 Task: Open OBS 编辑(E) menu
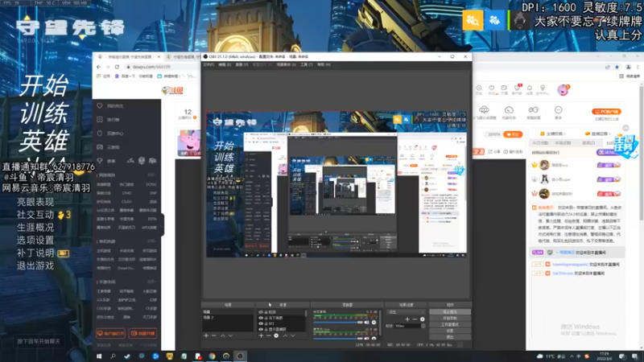225,64
